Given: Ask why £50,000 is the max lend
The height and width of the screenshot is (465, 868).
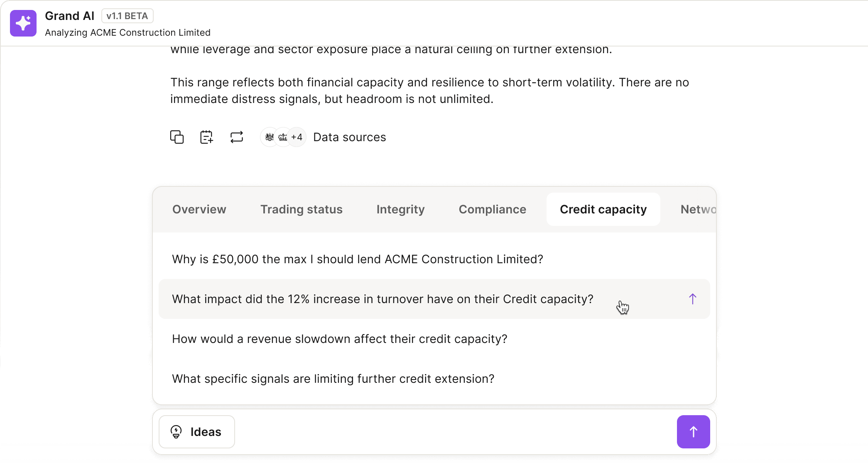Looking at the screenshot, I should pos(357,259).
